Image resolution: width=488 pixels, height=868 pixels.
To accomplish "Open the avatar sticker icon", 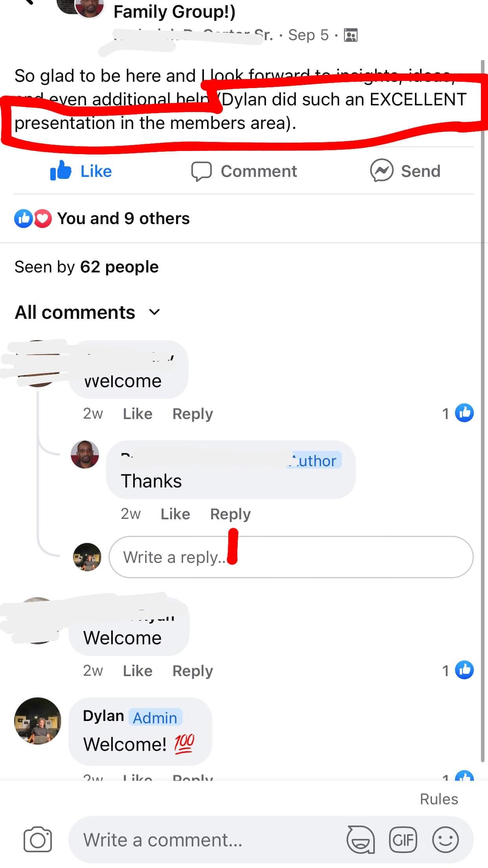I will pos(360,840).
